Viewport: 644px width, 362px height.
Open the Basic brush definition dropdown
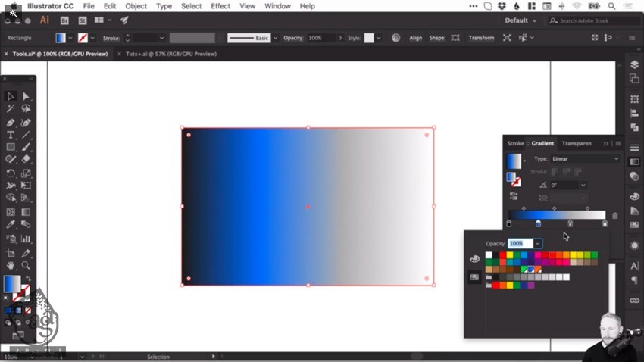[275, 38]
